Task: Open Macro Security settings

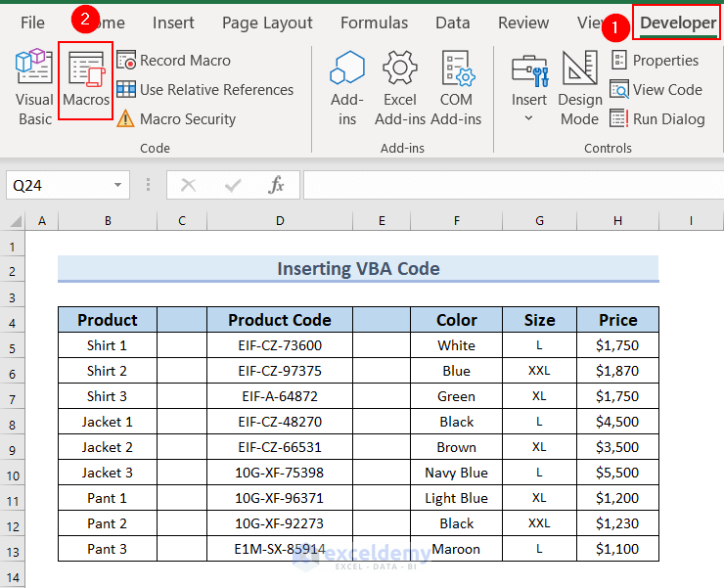Action: point(176,119)
